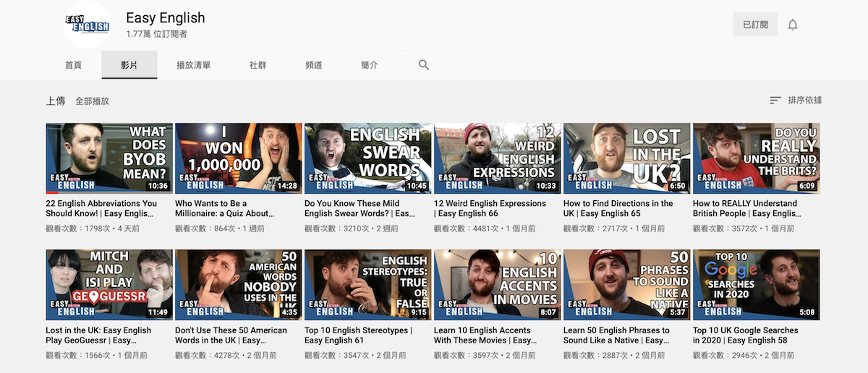868x373 pixels.
Task: Open Mitch and Isi GeoGuessr thumbnail
Action: 109,285
